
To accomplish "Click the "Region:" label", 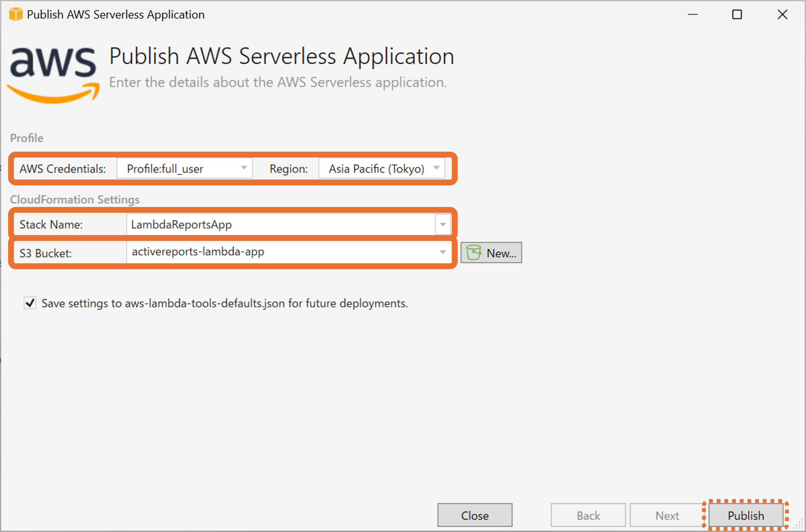I will point(289,169).
